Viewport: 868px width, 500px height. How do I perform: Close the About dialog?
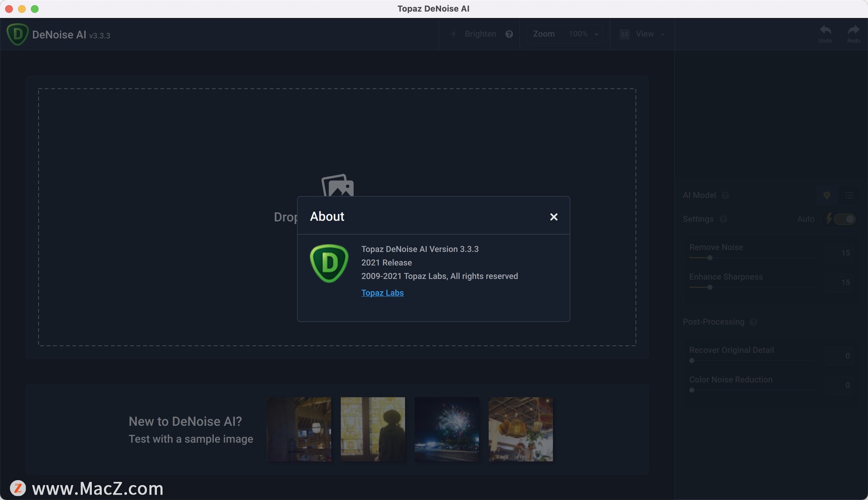pyautogui.click(x=553, y=217)
